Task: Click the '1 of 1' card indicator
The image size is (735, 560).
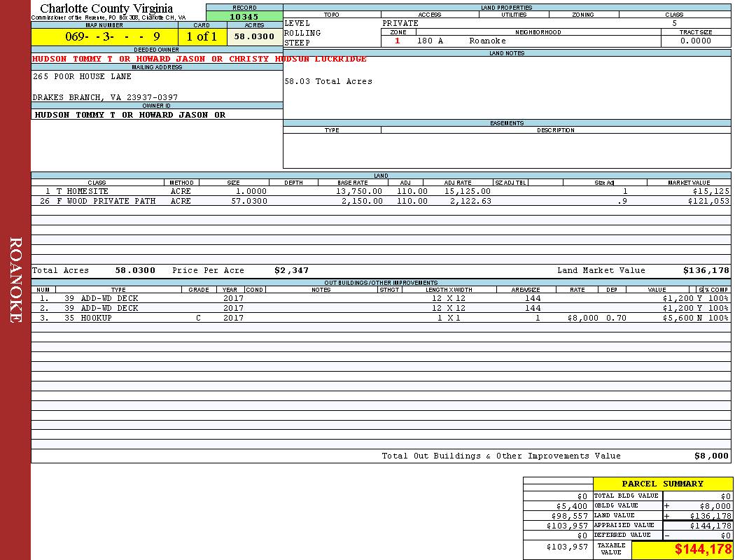Action: click(202, 36)
